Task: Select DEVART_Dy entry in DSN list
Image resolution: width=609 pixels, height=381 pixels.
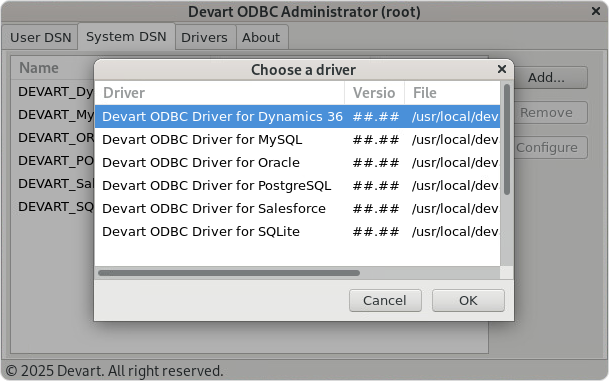Action: coord(56,92)
